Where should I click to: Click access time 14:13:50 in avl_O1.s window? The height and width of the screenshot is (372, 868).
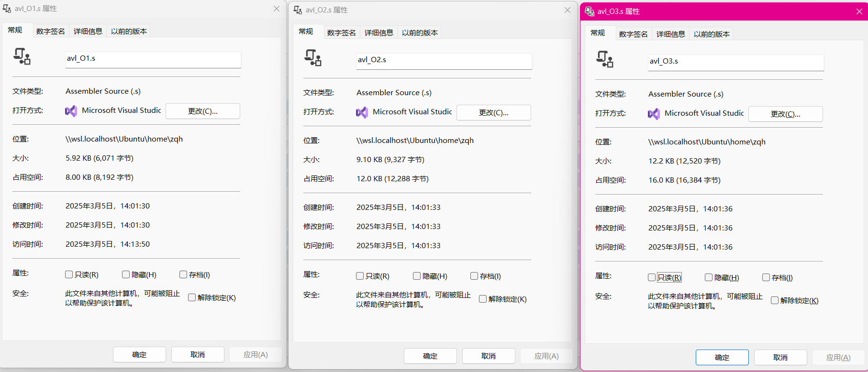point(108,244)
